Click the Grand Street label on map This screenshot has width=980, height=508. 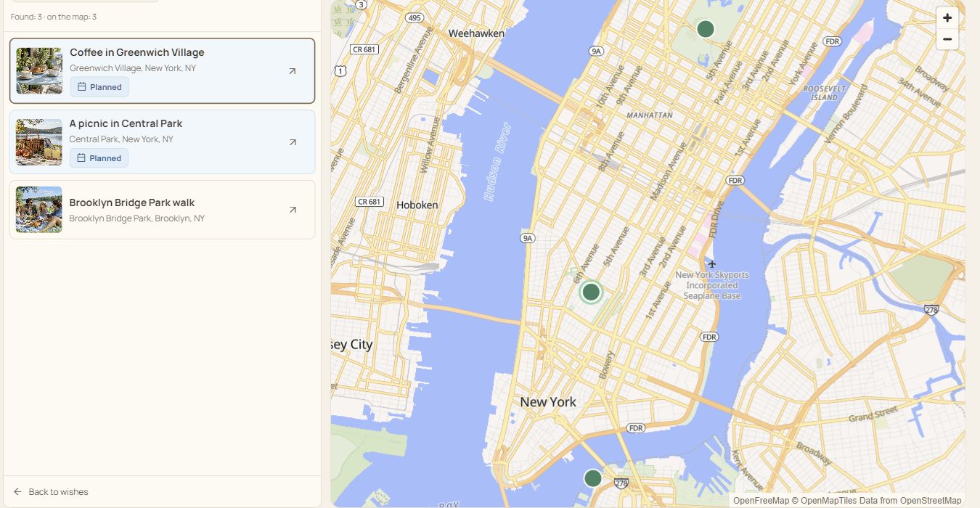pyautogui.click(x=873, y=415)
